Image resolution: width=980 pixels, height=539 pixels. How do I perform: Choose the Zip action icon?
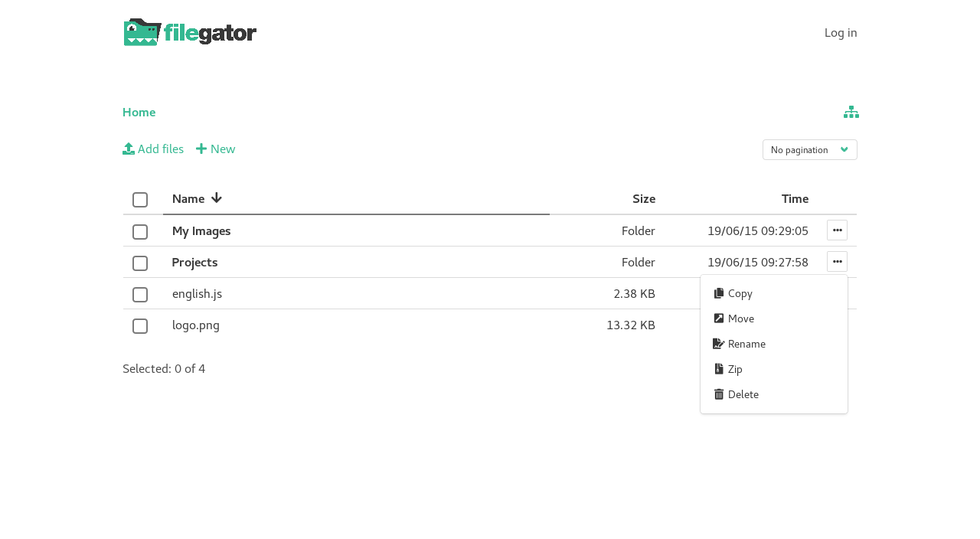(718, 368)
